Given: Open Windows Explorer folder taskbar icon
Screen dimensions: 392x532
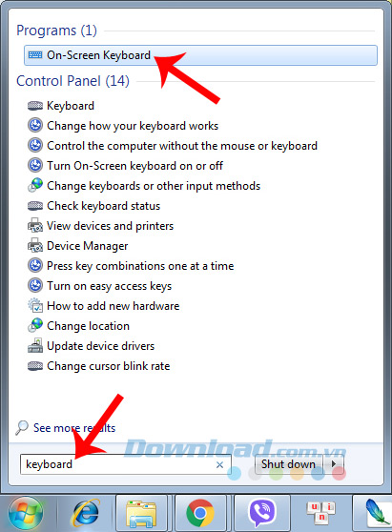Looking at the screenshot, I should pos(141,513).
